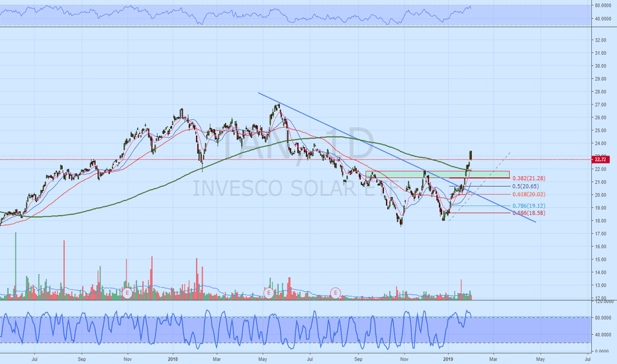
Task: Click the 2019 label on time axis
Action: tap(448, 359)
